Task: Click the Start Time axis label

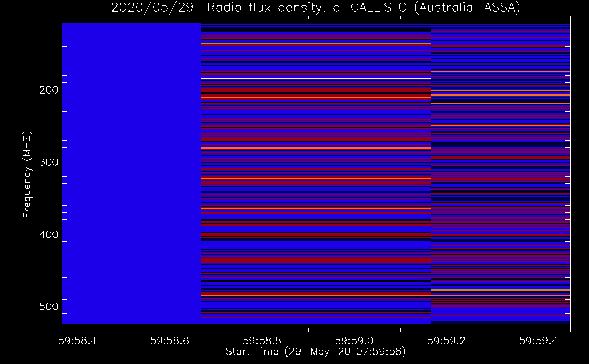Action: click(x=316, y=352)
